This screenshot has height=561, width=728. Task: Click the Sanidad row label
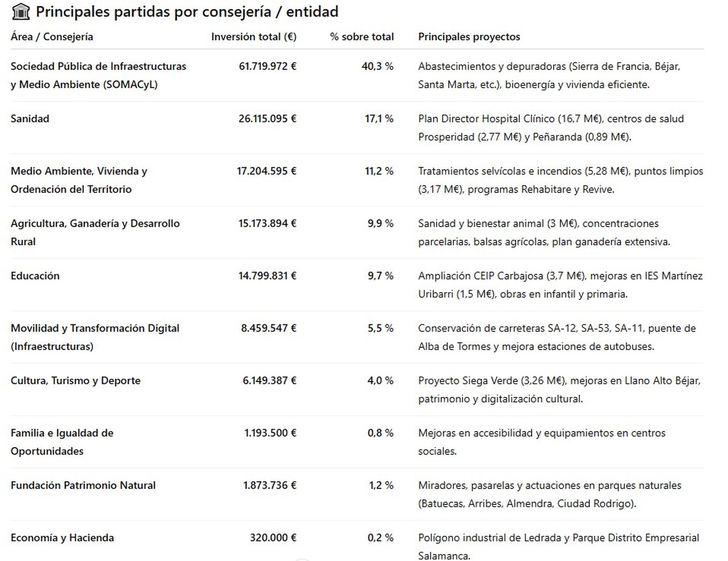click(x=30, y=119)
